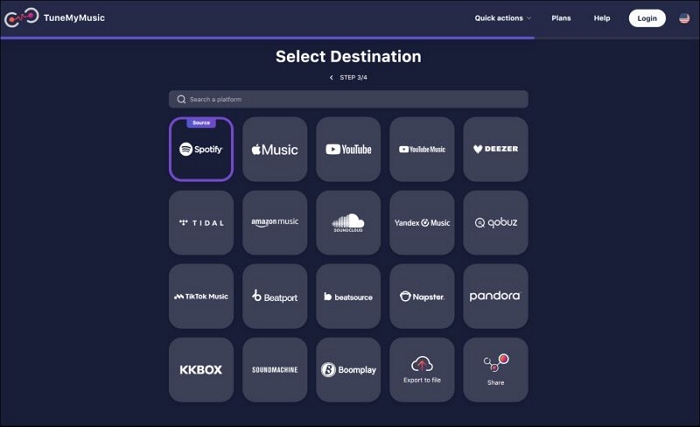This screenshot has width=700, height=427.
Task: Click the Export to file tile
Action: pos(422,370)
